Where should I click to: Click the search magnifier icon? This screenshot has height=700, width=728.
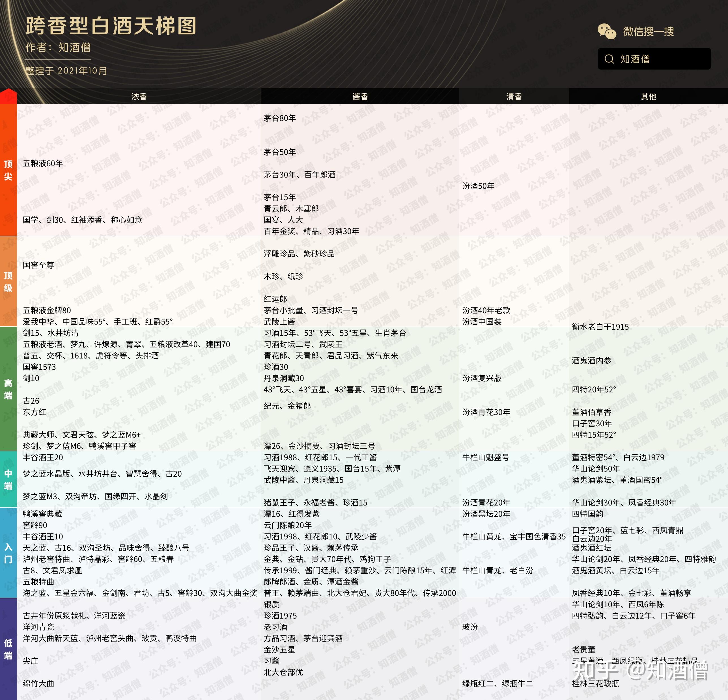pyautogui.click(x=609, y=59)
